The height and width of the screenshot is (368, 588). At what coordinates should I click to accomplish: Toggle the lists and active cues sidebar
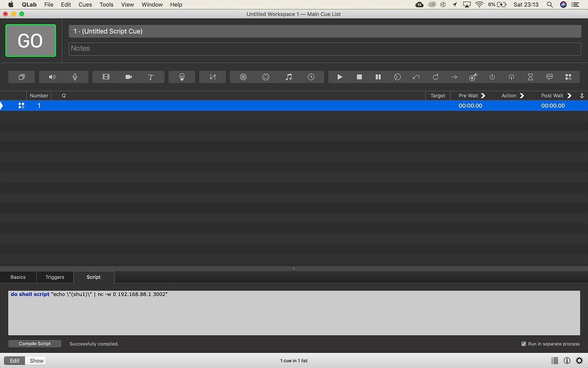pos(555,361)
